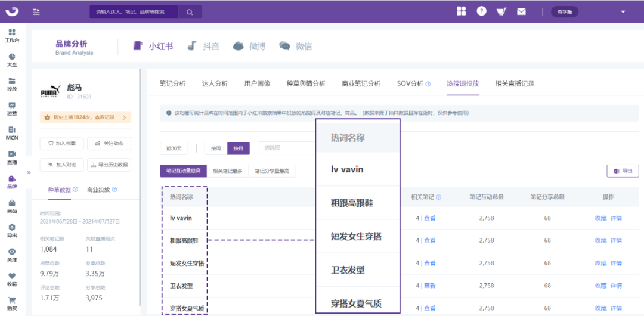Image resolution: width=644 pixels, height=316 pixels.
Task: Click 查看 link in the lv vavin row
Action: pyautogui.click(x=429, y=218)
